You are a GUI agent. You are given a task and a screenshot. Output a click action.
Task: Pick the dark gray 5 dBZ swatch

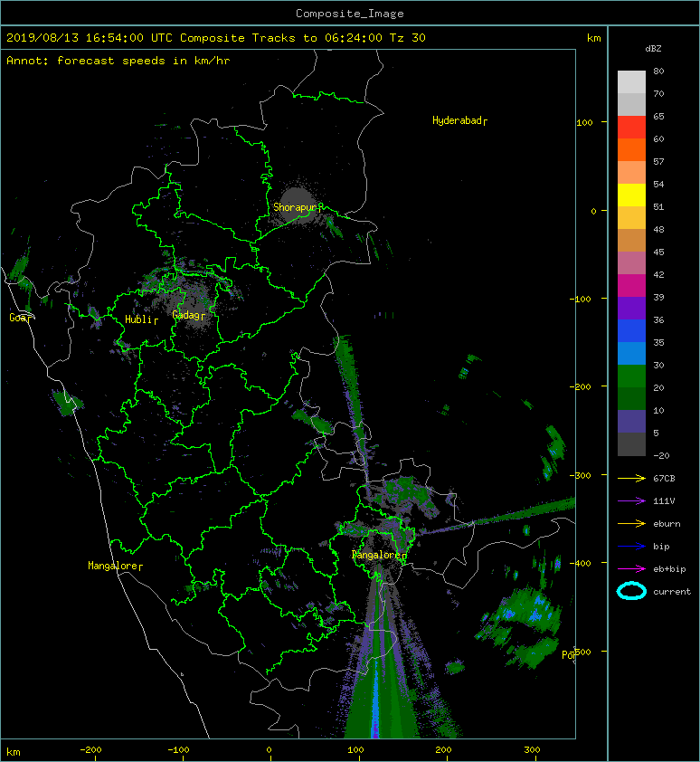tap(631, 443)
